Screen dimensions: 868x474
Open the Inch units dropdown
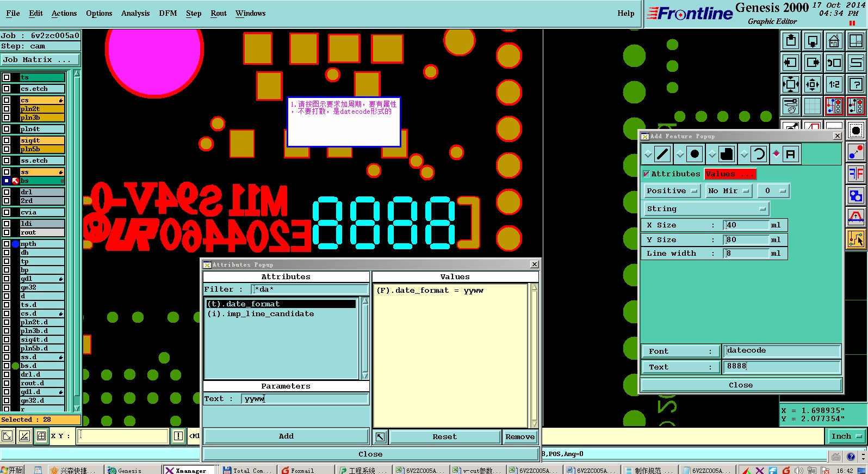tap(847, 436)
